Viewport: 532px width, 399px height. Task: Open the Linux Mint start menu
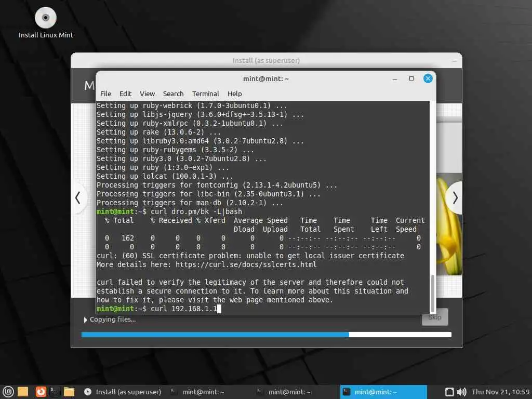point(8,392)
